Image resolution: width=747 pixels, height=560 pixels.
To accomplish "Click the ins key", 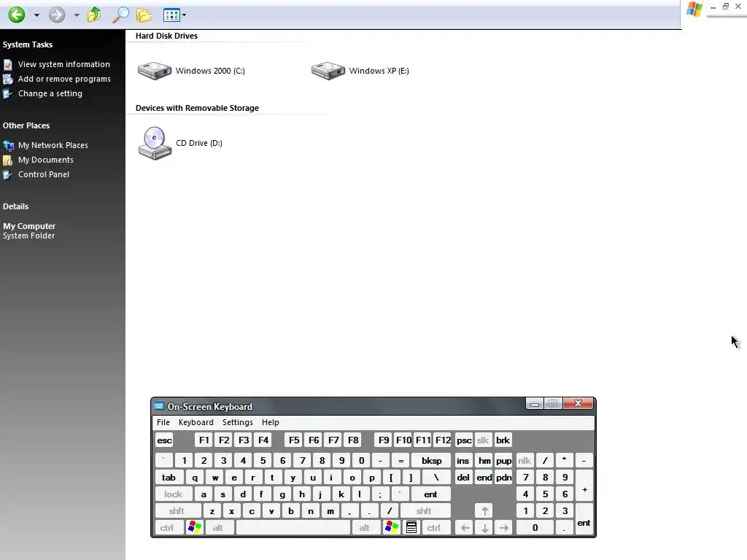I will tap(463, 461).
